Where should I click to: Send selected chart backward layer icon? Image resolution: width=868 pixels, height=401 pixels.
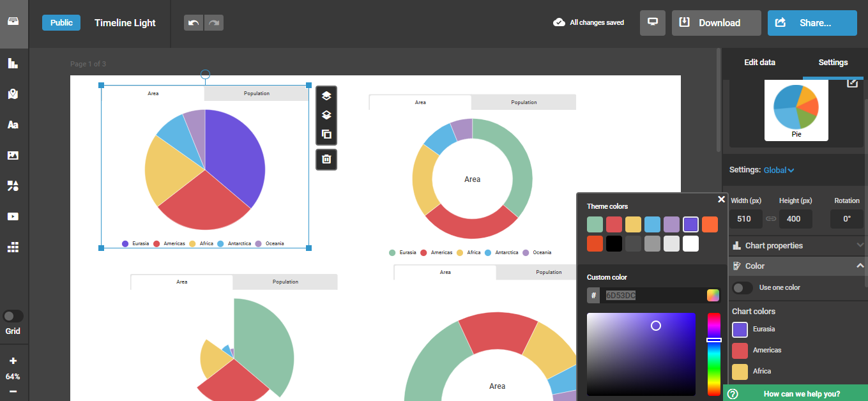[326, 115]
